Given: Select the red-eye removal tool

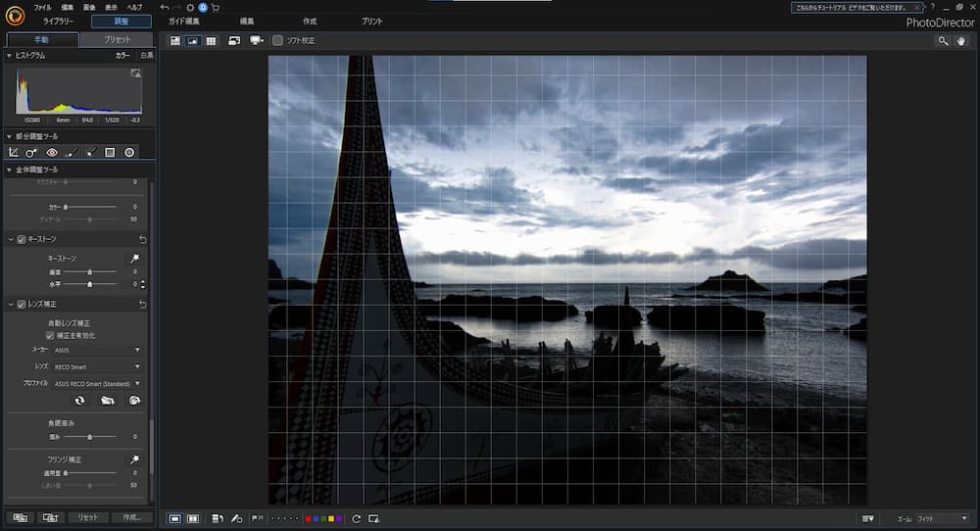Looking at the screenshot, I should 52,153.
